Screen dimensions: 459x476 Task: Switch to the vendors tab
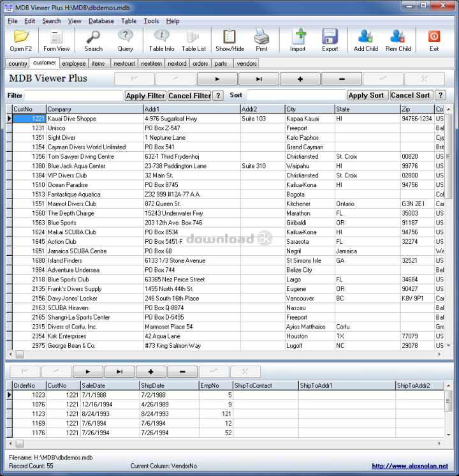pos(247,64)
